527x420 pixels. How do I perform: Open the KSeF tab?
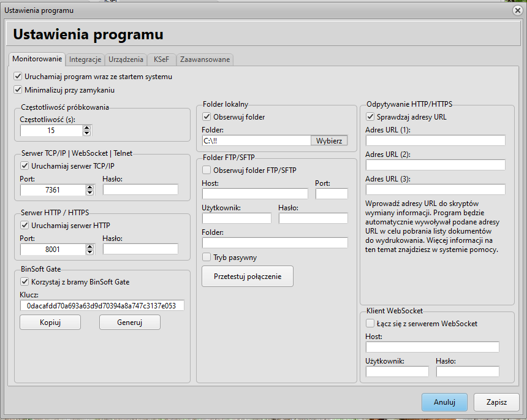point(162,59)
